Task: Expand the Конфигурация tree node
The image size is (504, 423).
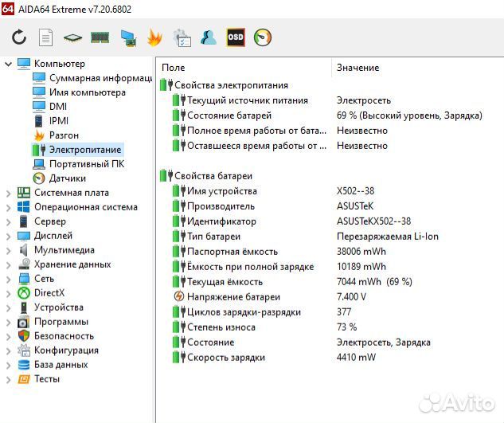Action: coord(9,351)
